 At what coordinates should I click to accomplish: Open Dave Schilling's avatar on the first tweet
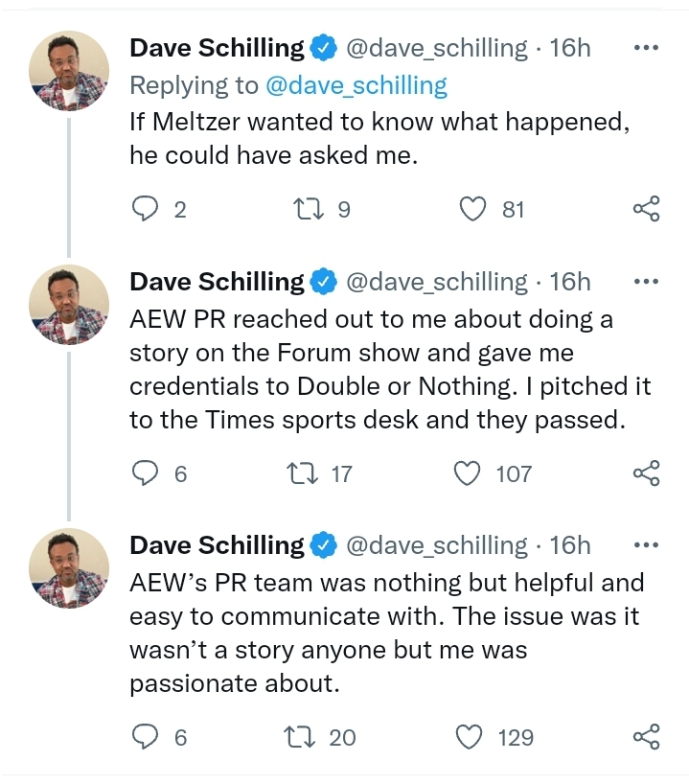coord(68,70)
